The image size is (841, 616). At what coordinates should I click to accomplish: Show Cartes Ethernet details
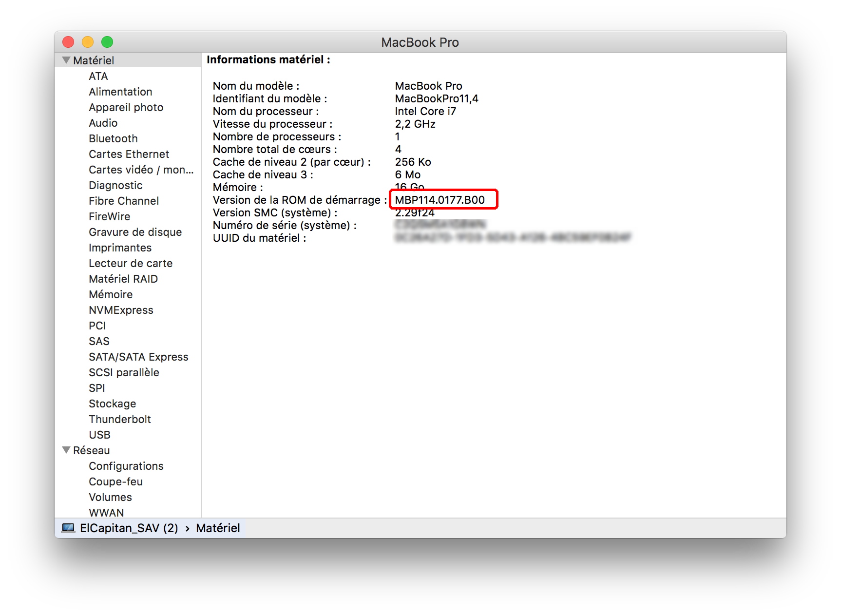129,154
